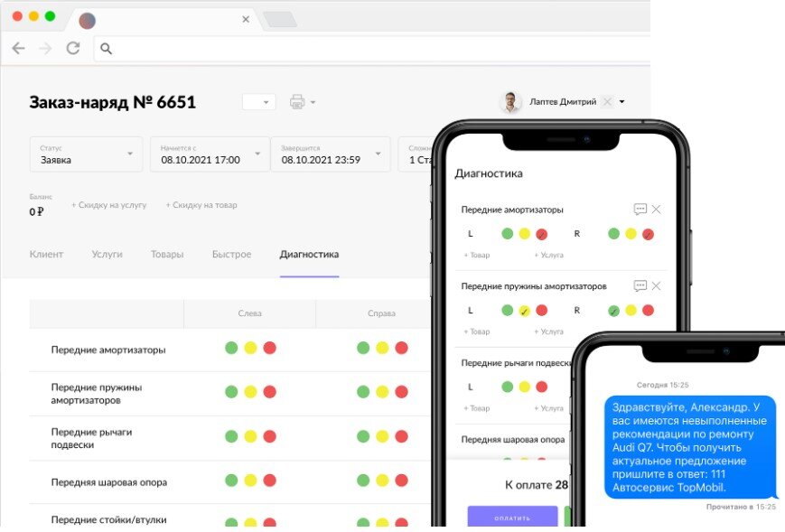Select the Диагностика tab
Screen dimensions: 785x532
tap(310, 254)
